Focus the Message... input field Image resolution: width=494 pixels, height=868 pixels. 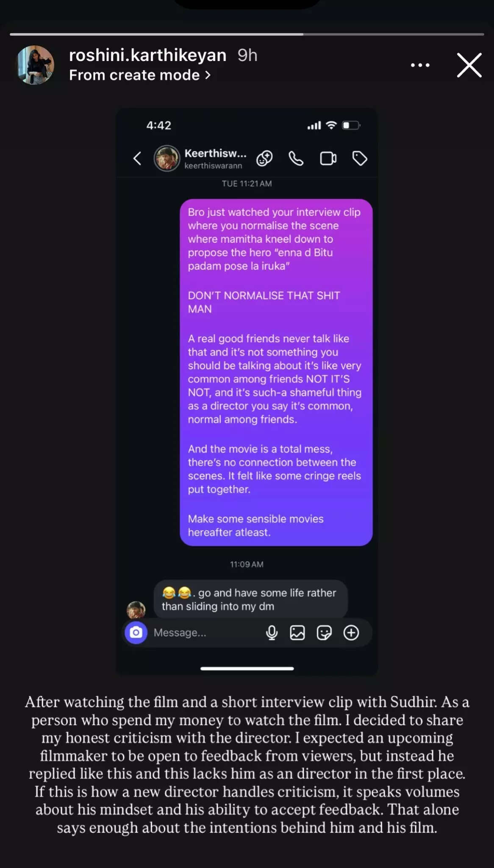[205, 633]
